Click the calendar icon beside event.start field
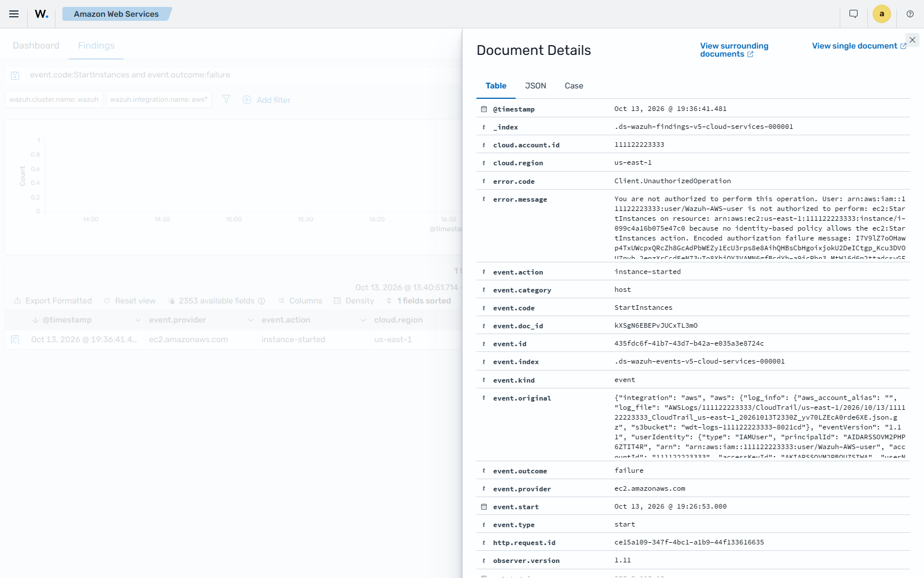924x578 pixels. point(484,507)
